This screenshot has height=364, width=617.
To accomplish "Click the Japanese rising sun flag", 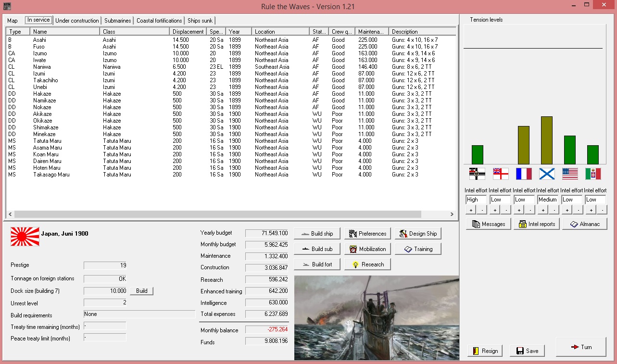I will (25, 237).
